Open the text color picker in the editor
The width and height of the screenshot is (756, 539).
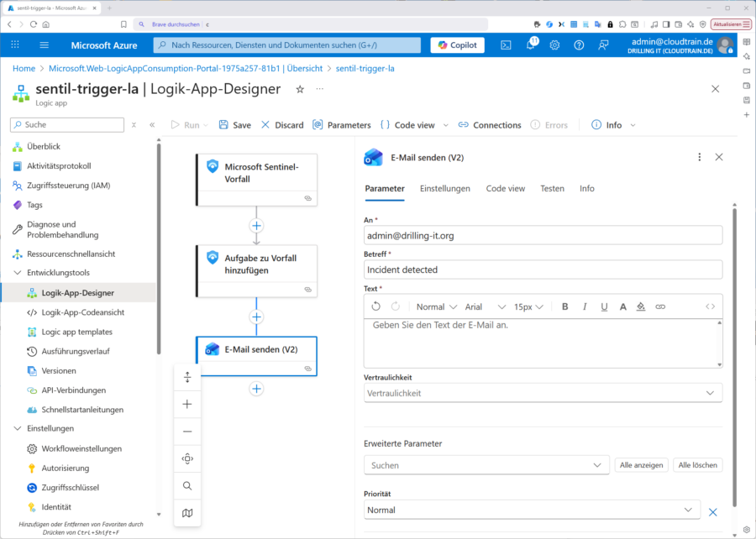(623, 306)
